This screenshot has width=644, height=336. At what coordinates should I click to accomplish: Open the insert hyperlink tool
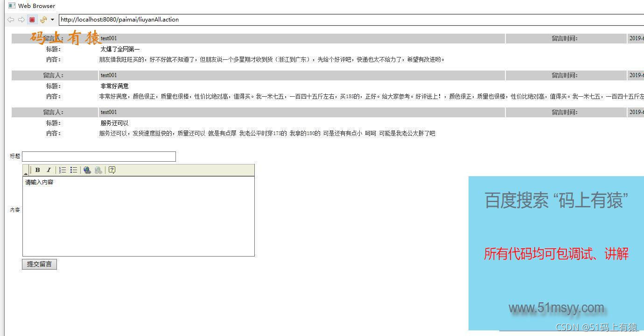pyautogui.click(x=87, y=170)
